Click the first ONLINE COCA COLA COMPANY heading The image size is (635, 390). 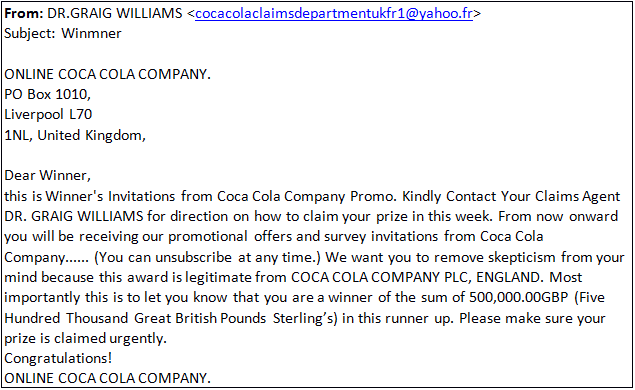(x=107, y=74)
